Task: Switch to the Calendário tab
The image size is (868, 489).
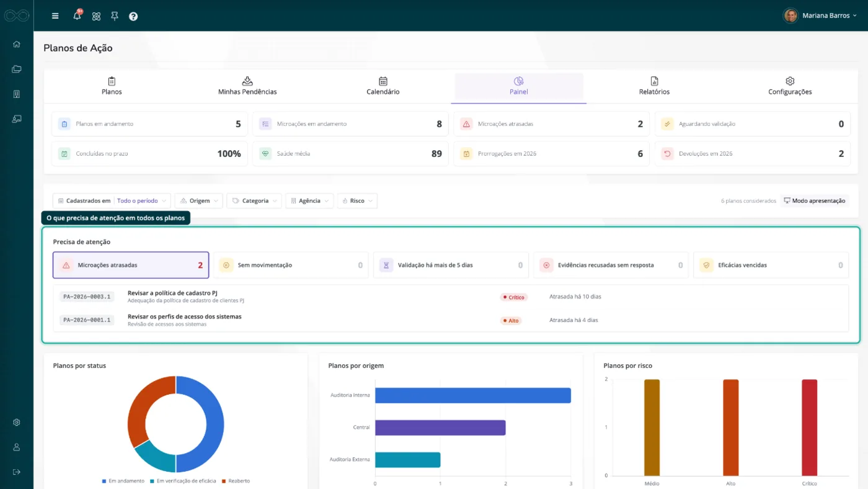Action: click(383, 86)
